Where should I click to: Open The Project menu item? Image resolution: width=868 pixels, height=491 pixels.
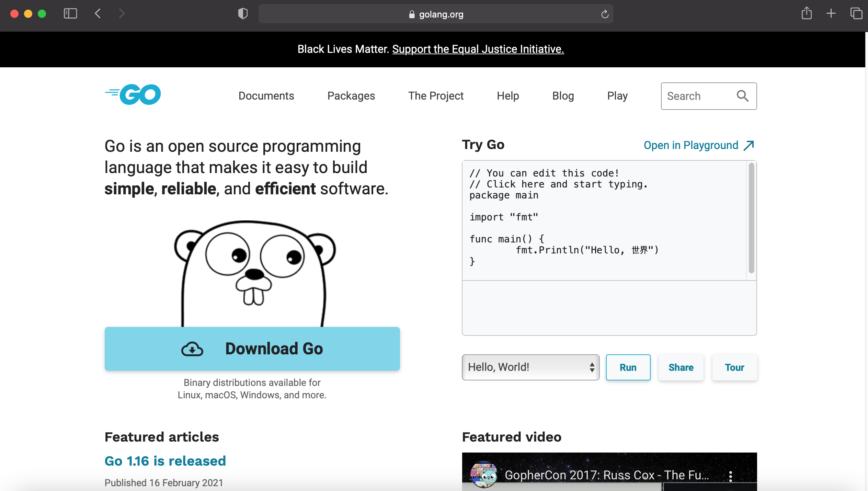pyautogui.click(x=436, y=96)
